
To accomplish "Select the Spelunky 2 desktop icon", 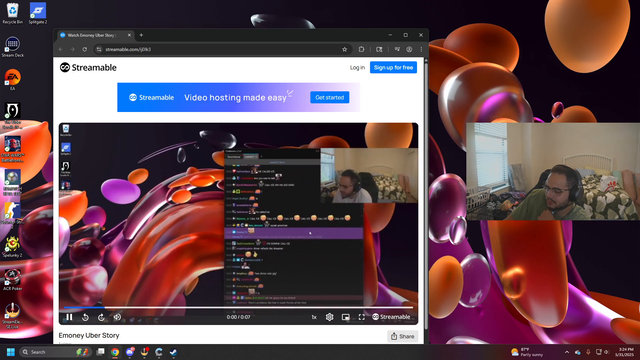I will (x=13, y=247).
